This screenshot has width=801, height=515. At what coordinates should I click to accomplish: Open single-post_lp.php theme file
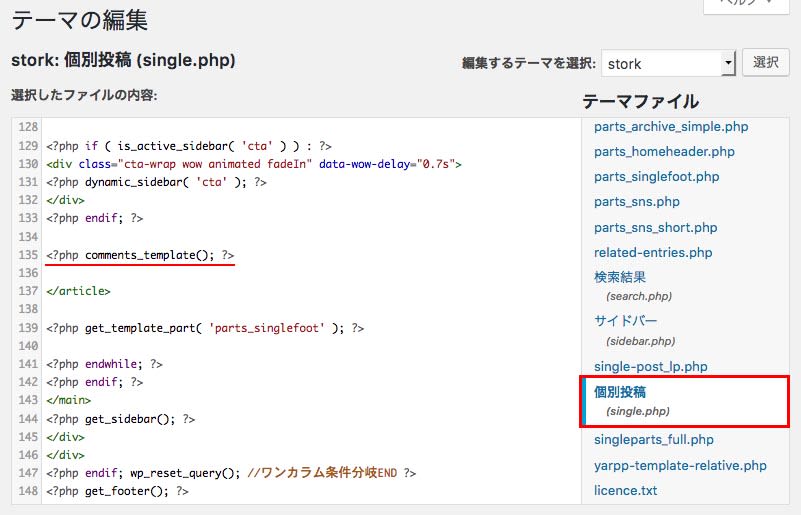click(x=650, y=366)
